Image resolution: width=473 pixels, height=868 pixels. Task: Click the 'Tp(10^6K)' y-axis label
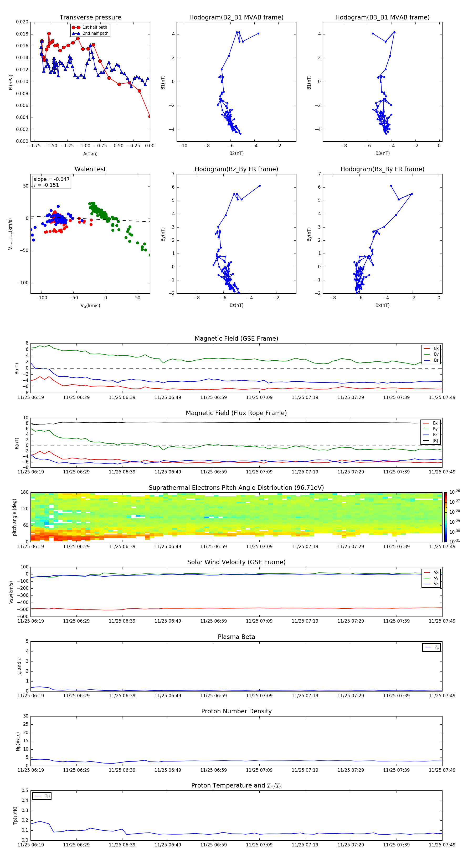[15, 815]
